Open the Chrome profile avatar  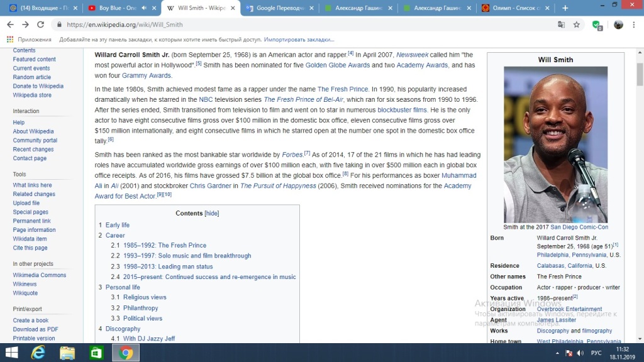point(618,25)
